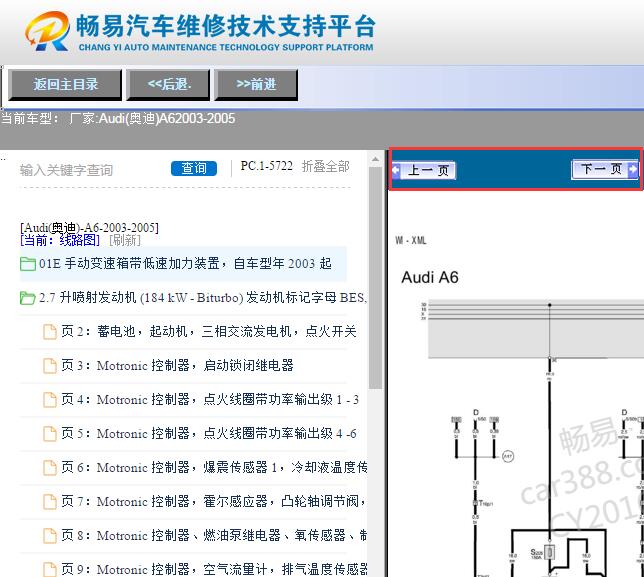Run the search with the 查询 button
Viewport: 644px width, 577px height.
194,168
